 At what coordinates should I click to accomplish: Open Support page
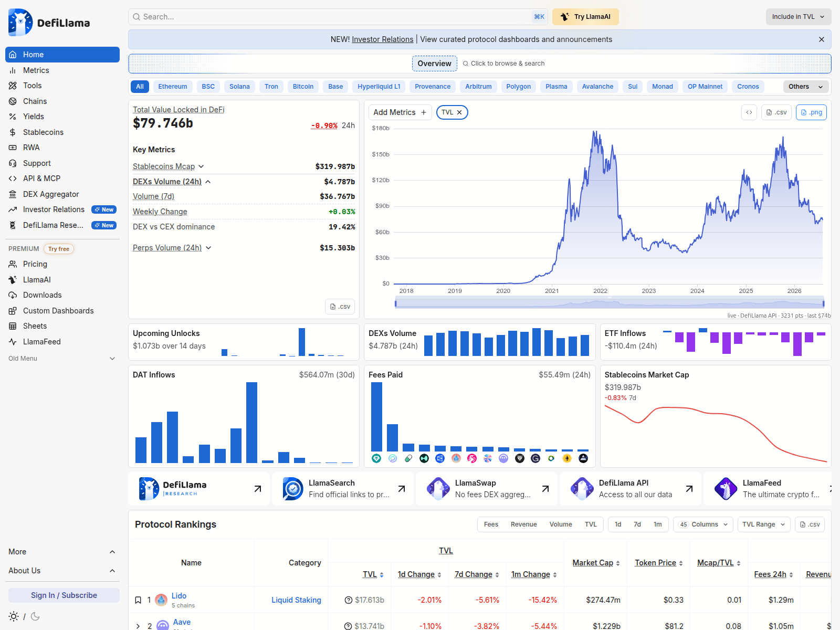pyautogui.click(x=62, y=163)
